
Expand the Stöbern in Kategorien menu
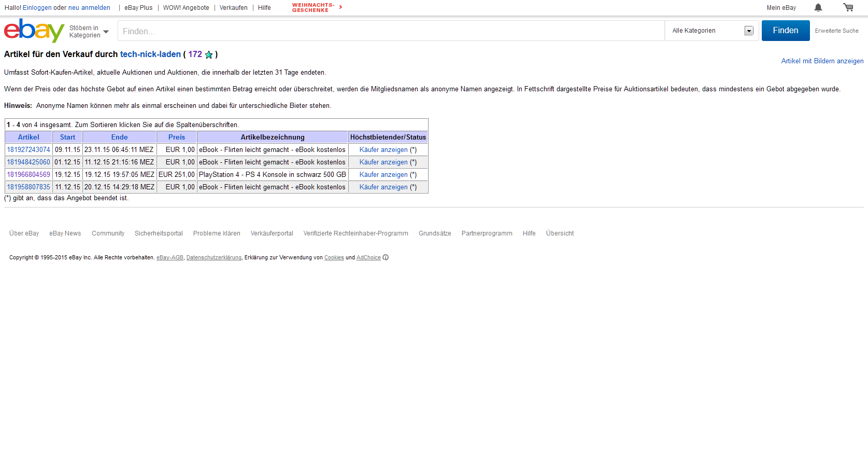tap(89, 32)
